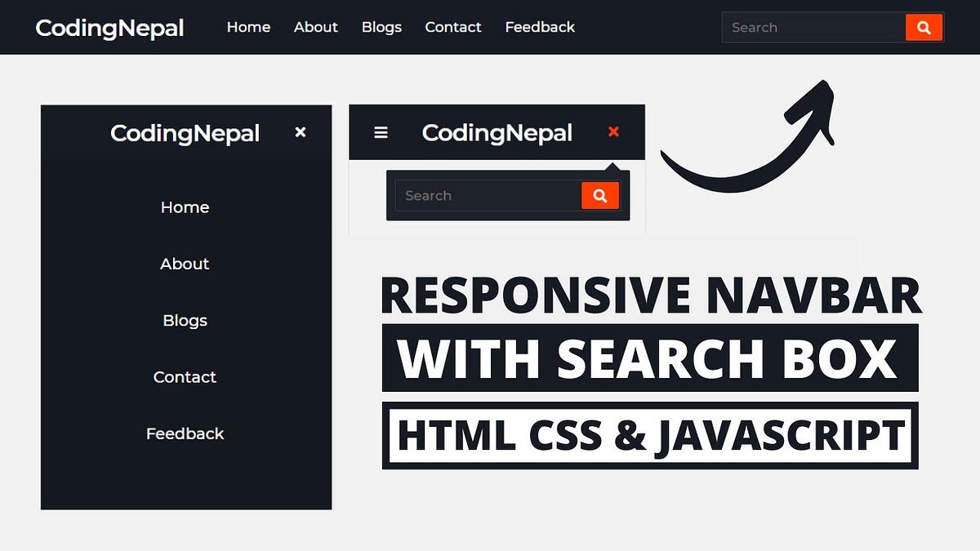This screenshot has width=980, height=551.
Task: Select the CodingNepal logo in the sidebar header
Action: click(x=185, y=133)
